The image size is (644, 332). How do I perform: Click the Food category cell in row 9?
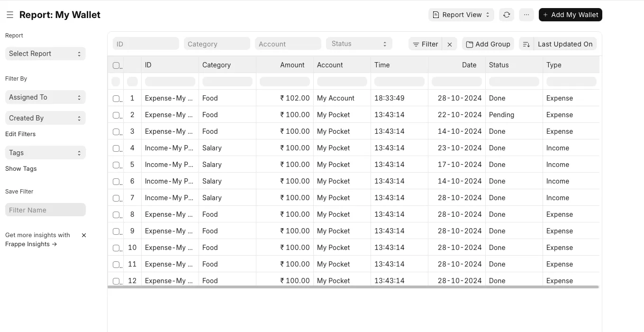[x=227, y=231]
